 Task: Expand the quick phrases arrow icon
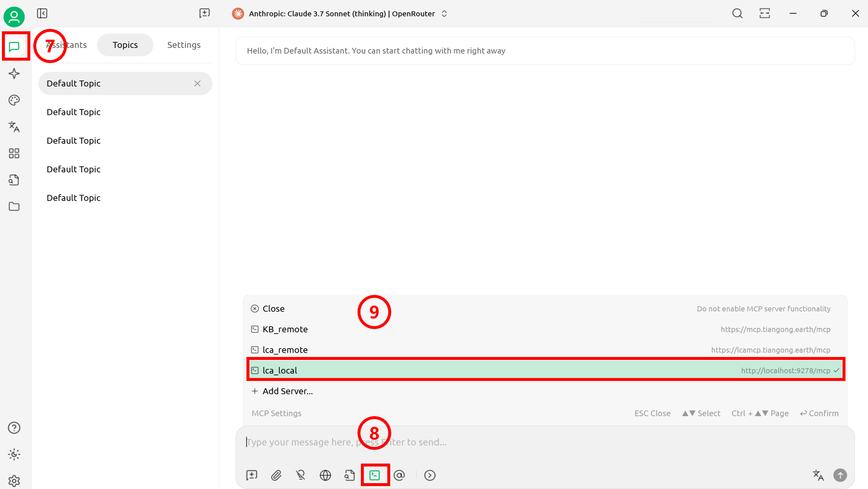430,475
